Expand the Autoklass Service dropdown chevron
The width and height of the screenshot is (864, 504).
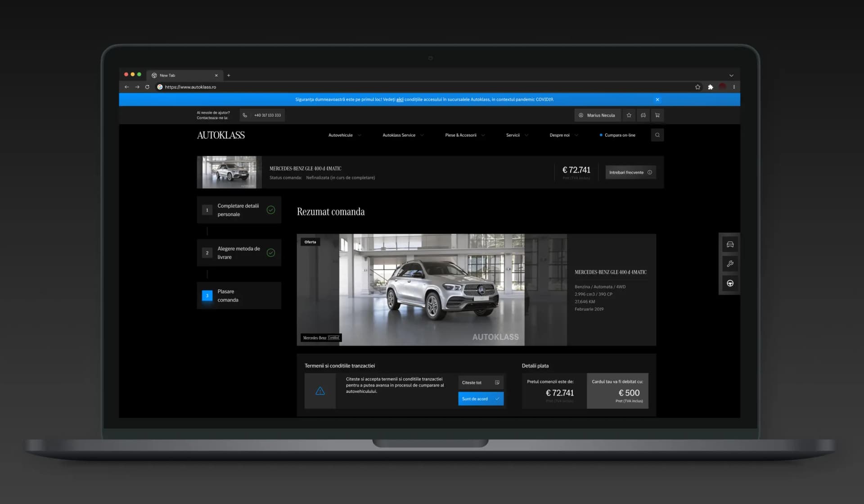click(422, 135)
